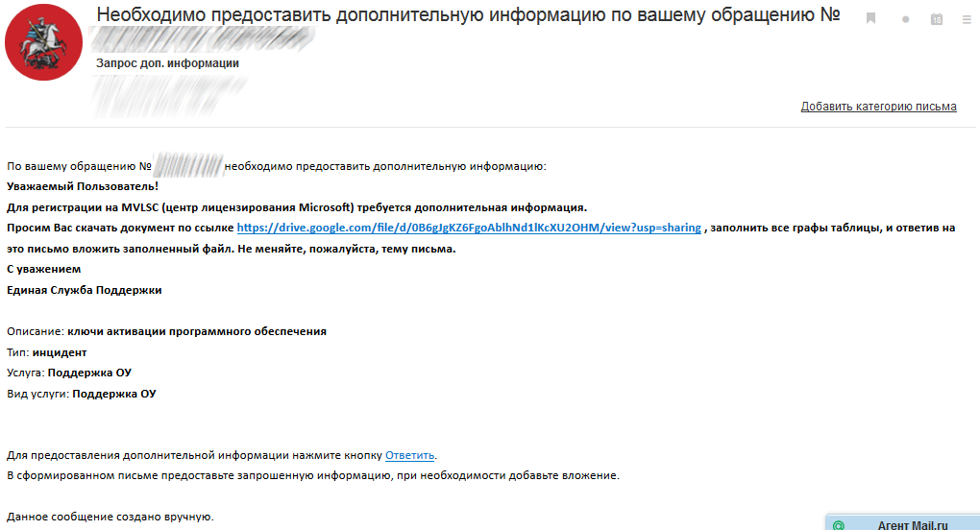Screen dimensions: 980x530
Task: Flag the email with the bookmark icon
Action: [870, 18]
